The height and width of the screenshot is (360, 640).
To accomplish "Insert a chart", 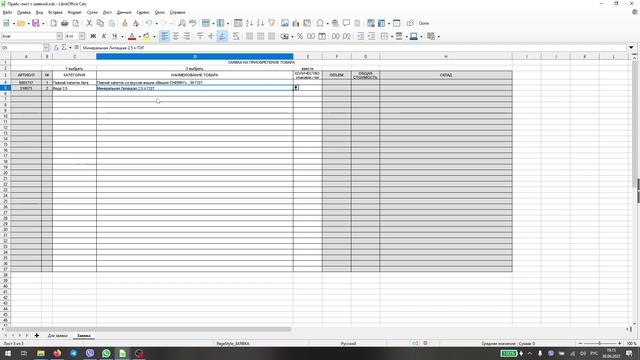I will tap(296, 23).
